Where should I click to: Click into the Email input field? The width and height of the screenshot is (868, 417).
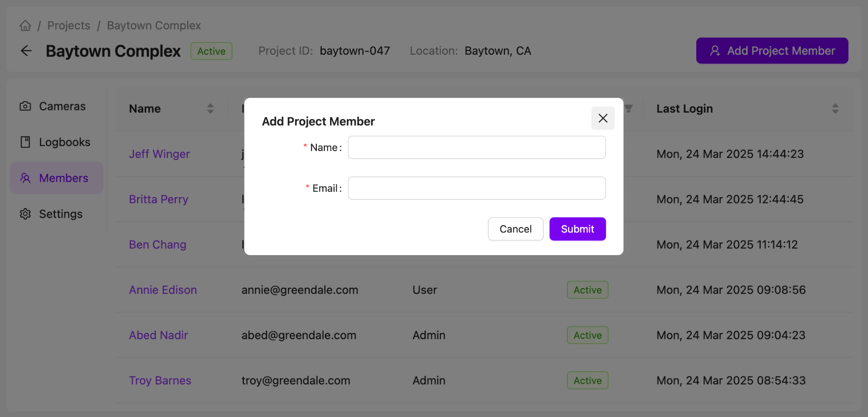click(x=476, y=188)
